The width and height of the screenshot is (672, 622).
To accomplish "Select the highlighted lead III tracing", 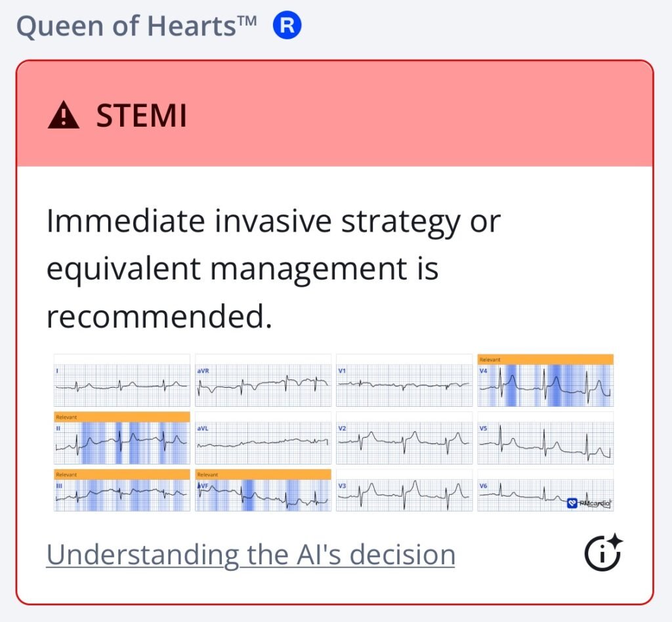I will click(121, 495).
